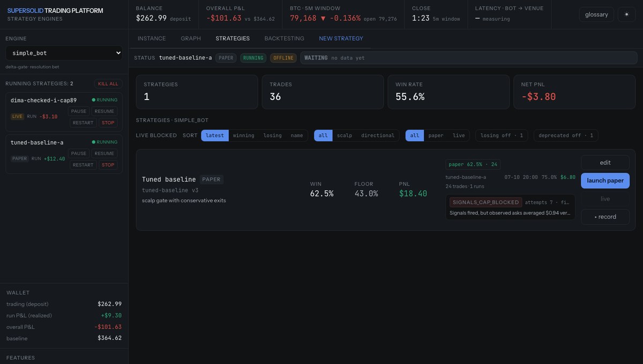Filter strategies to live mode
Image resolution: width=643 pixels, height=364 pixels.
point(459,135)
